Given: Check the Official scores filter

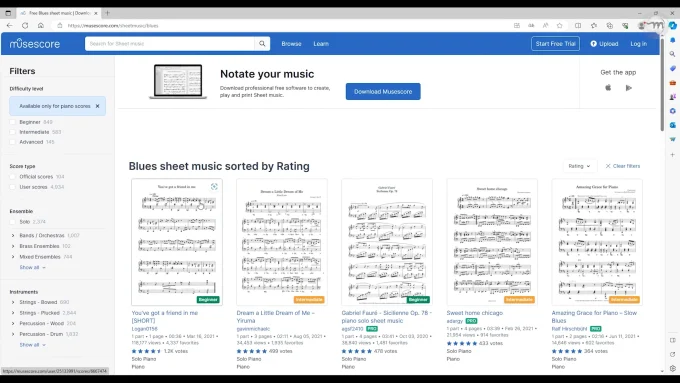Looking at the screenshot, I should click(13, 177).
